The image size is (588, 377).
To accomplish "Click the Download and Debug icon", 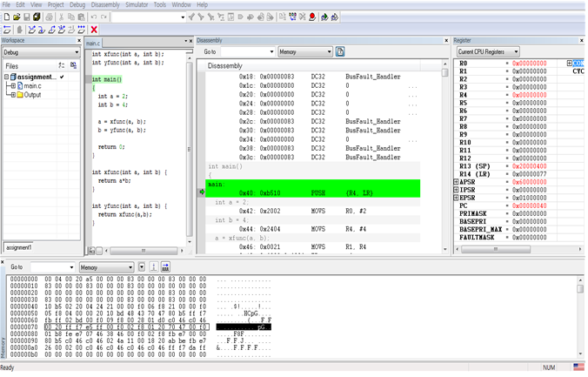I will pyautogui.click(x=324, y=17).
